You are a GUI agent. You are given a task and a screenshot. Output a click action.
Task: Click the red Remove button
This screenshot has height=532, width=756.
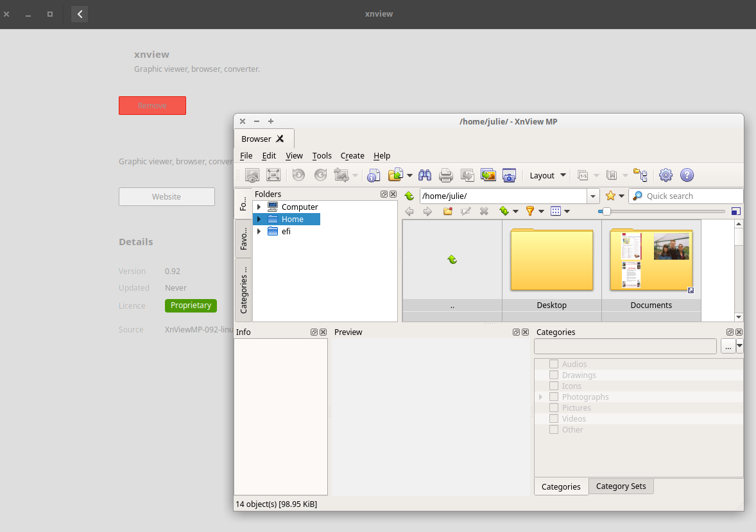pyautogui.click(x=152, y=106)
